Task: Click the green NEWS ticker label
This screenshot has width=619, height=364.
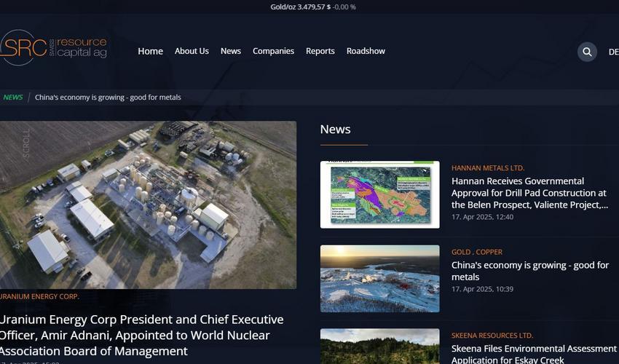Action: pos(13,97)
